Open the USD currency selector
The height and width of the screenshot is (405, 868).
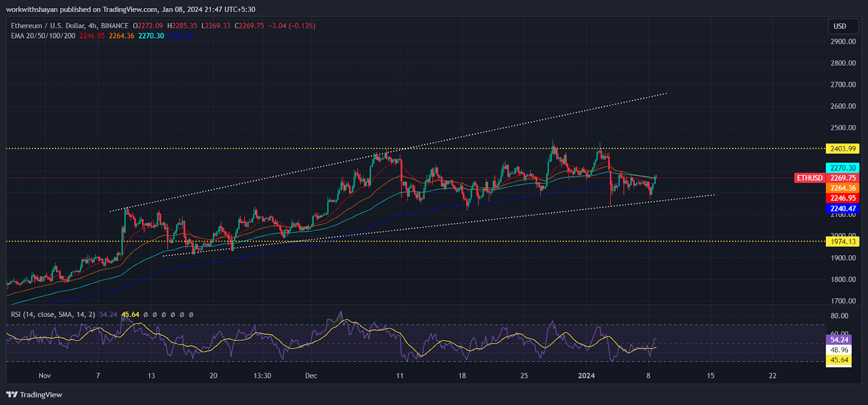coord(840,26)
